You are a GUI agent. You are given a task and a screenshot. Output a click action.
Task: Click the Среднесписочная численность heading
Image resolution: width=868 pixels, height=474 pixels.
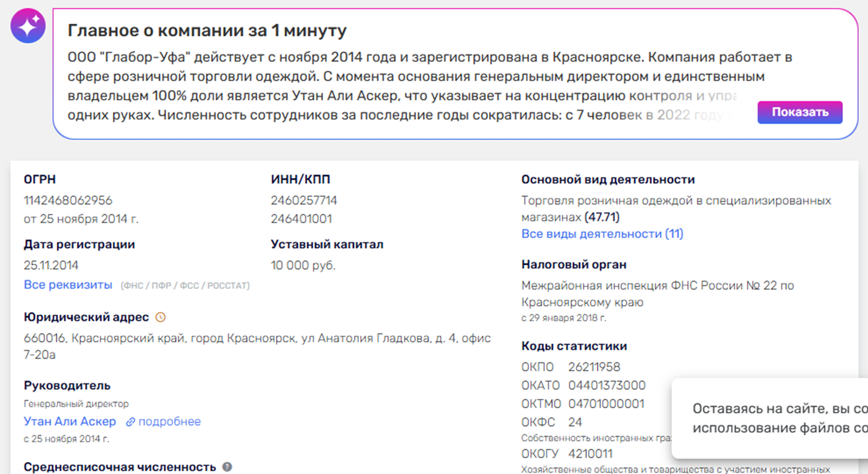(120, 467)
